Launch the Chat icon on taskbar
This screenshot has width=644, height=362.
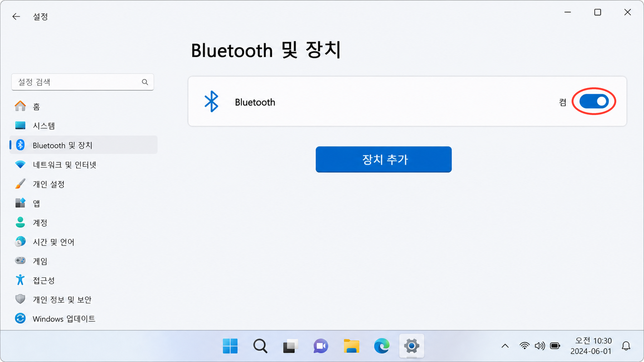[320, 346]
